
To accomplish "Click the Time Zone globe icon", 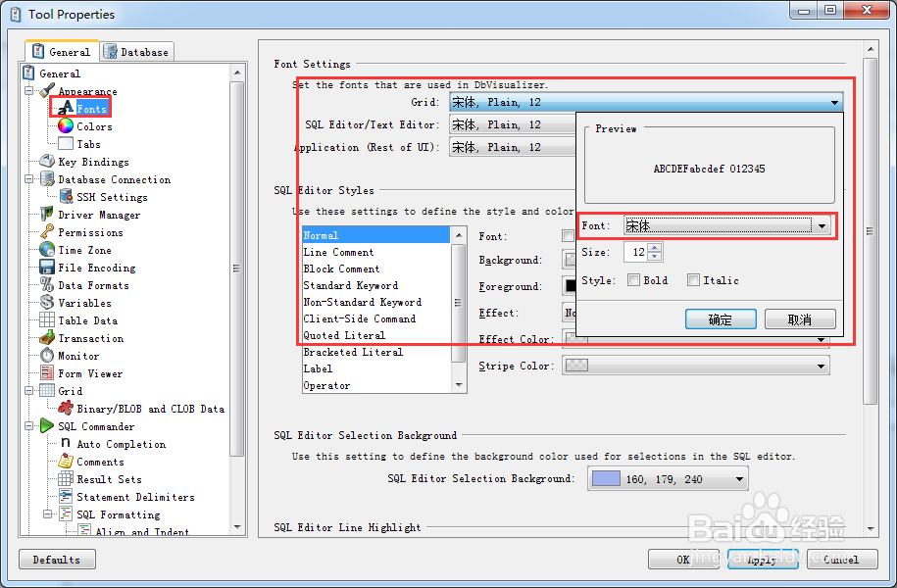I will coord(47,249).
